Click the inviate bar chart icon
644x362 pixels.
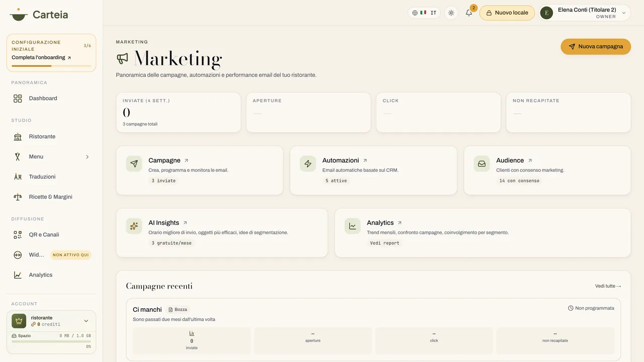pyautogui.click(x=192, y=333)
